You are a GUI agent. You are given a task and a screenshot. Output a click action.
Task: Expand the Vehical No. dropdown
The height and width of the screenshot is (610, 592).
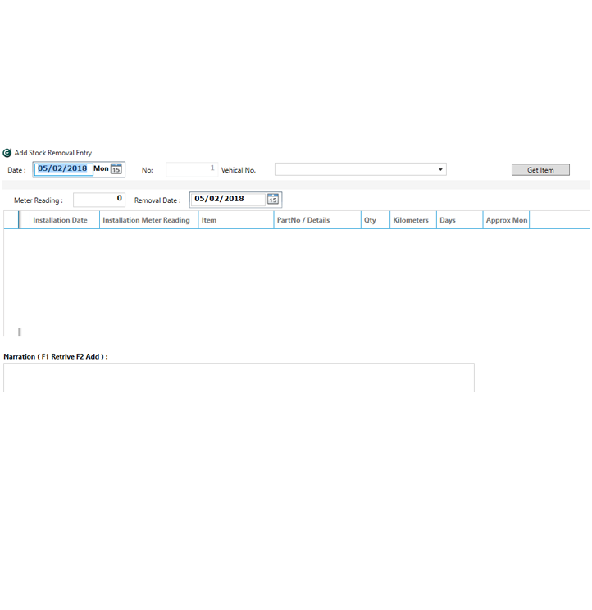click(x=440, y=170)
